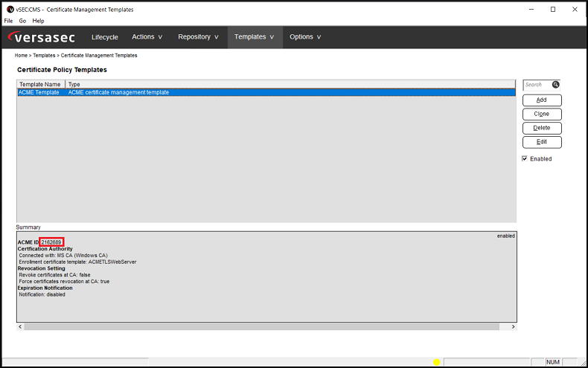Click the vSEC:CMS title bar app icon
This screenshot has height=368, width=588.
[x=10, y=10]
